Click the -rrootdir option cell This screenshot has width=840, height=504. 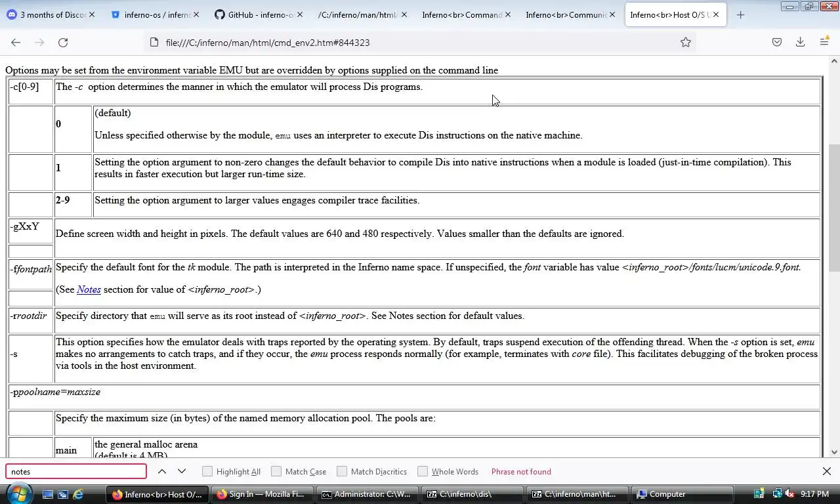(x=31, y=320)
